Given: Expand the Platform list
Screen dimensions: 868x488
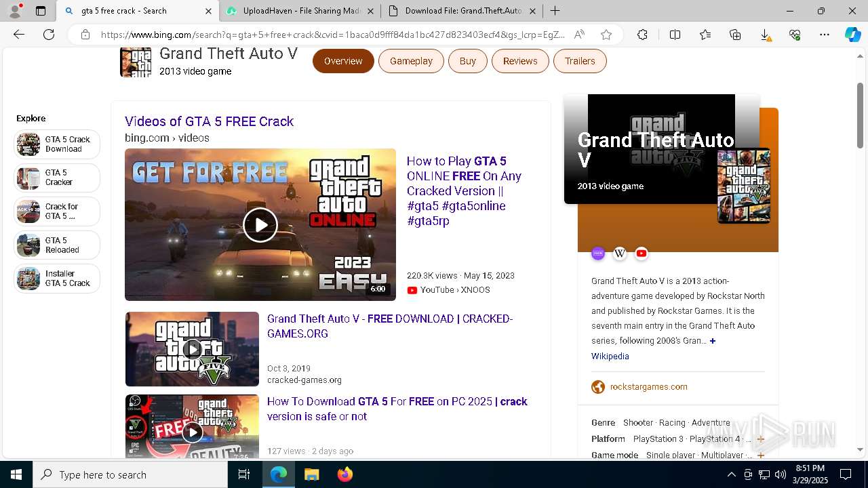Looking at the screenshot, I should 761,439.
